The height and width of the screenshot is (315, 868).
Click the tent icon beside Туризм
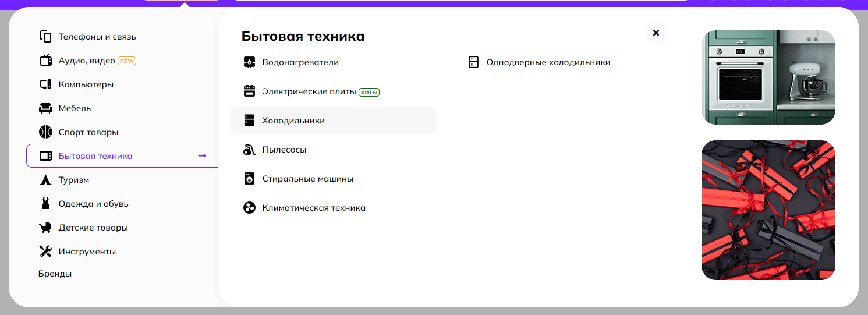[45, 180]
